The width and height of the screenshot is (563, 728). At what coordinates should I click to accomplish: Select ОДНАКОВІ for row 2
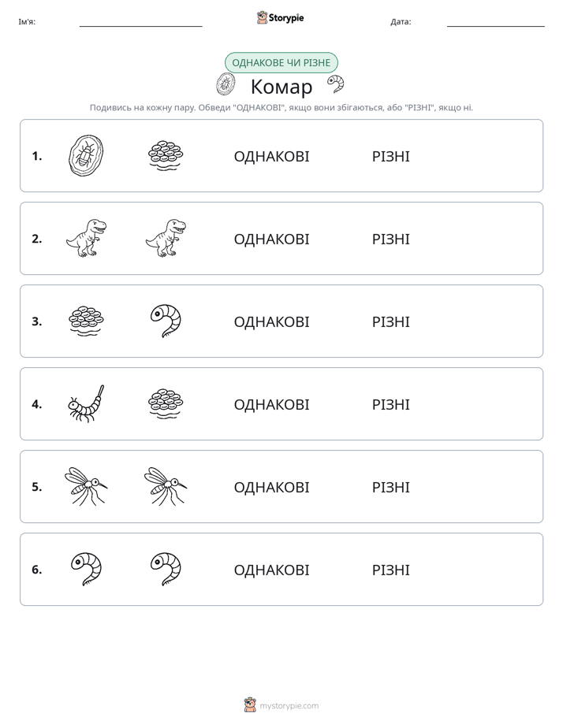[271, 239]
